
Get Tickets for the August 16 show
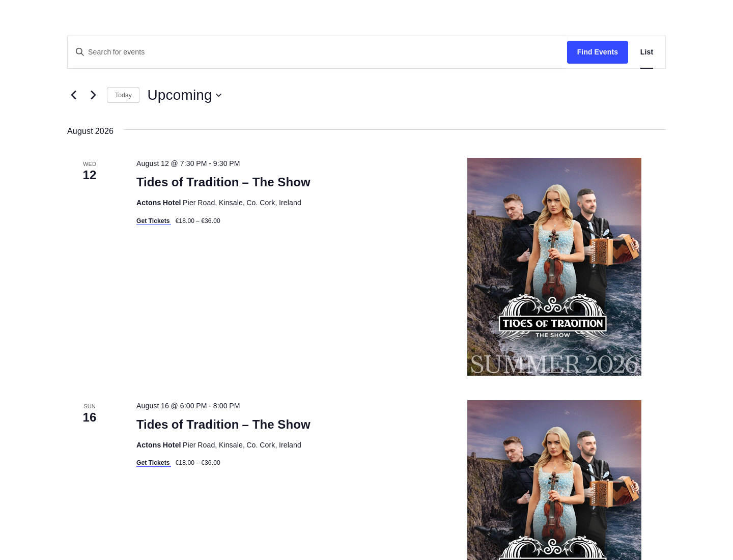(x=153, y=463)
